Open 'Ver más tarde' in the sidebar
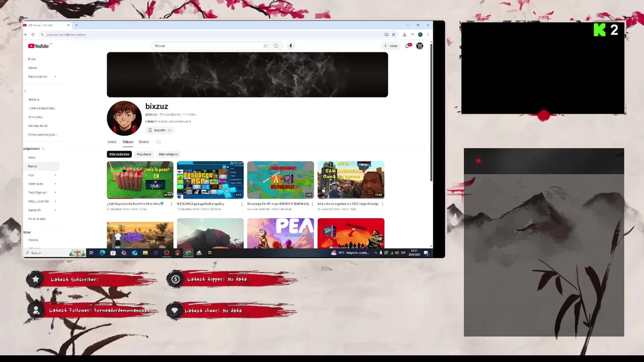Image resolution: width=644 pixels, height=362 pixels. click(x=38, y=126)
